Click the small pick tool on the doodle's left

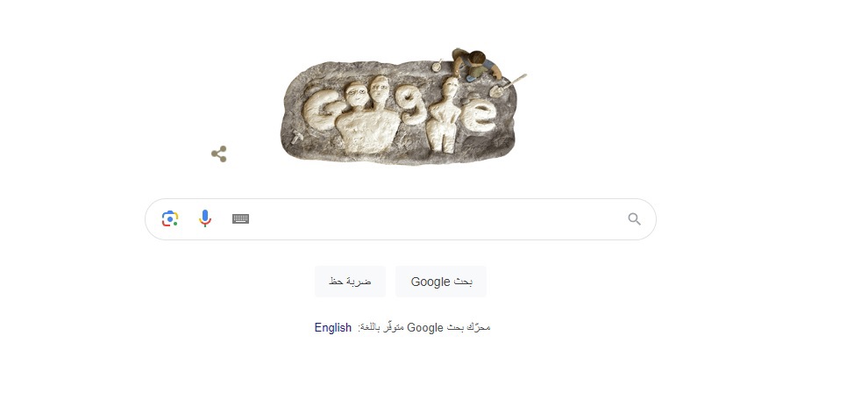click(x=296, y=137)
